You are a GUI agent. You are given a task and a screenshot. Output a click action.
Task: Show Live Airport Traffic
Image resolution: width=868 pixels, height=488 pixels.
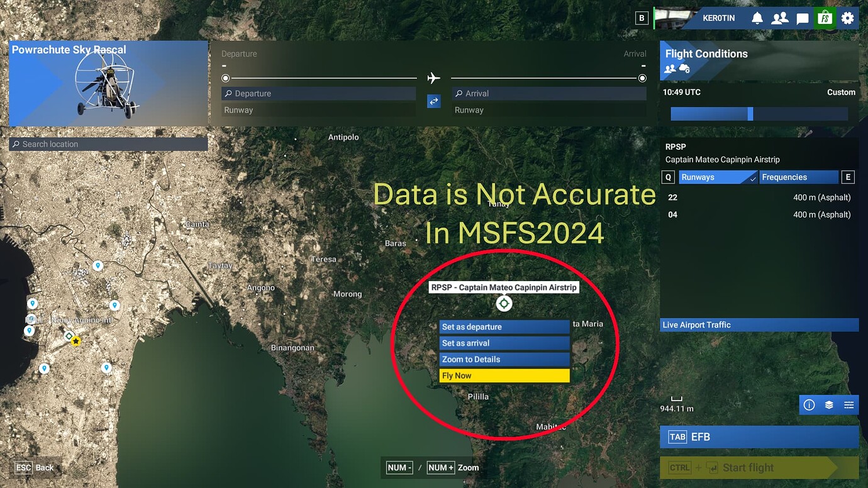point(759,324)
